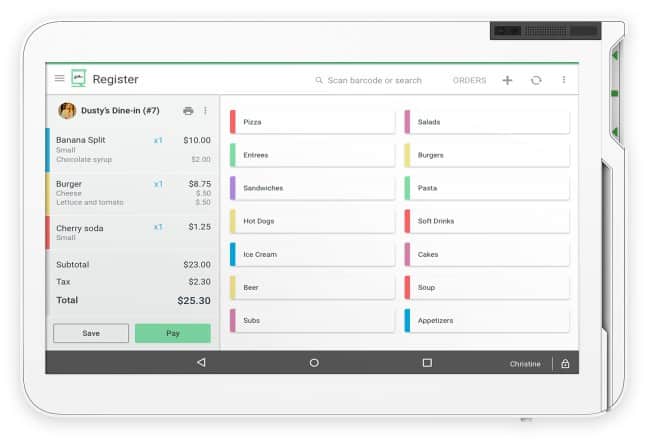Click the search magnifier icon
The height and width of the screenshot is (440, 648).
point(319,80)
